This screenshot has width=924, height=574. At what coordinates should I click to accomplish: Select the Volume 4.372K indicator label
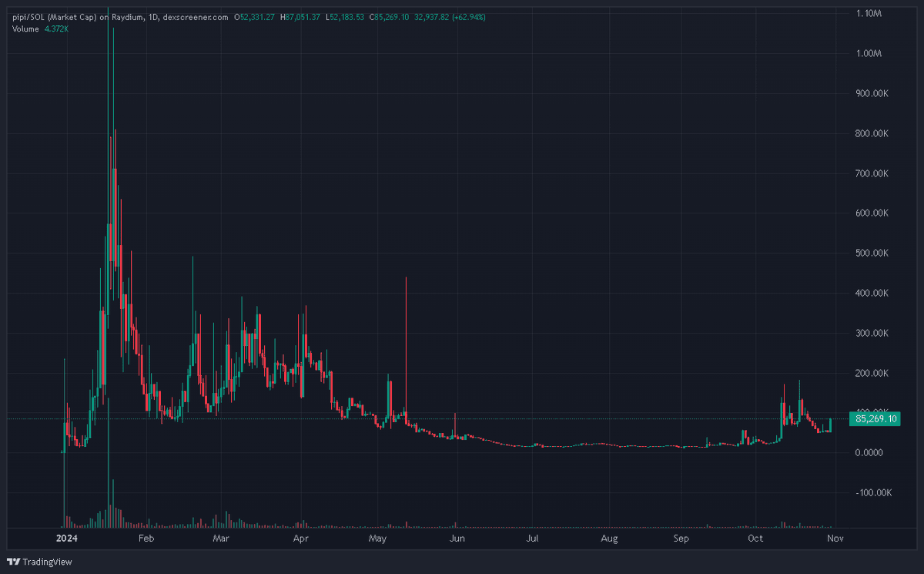tap(40, 29)
